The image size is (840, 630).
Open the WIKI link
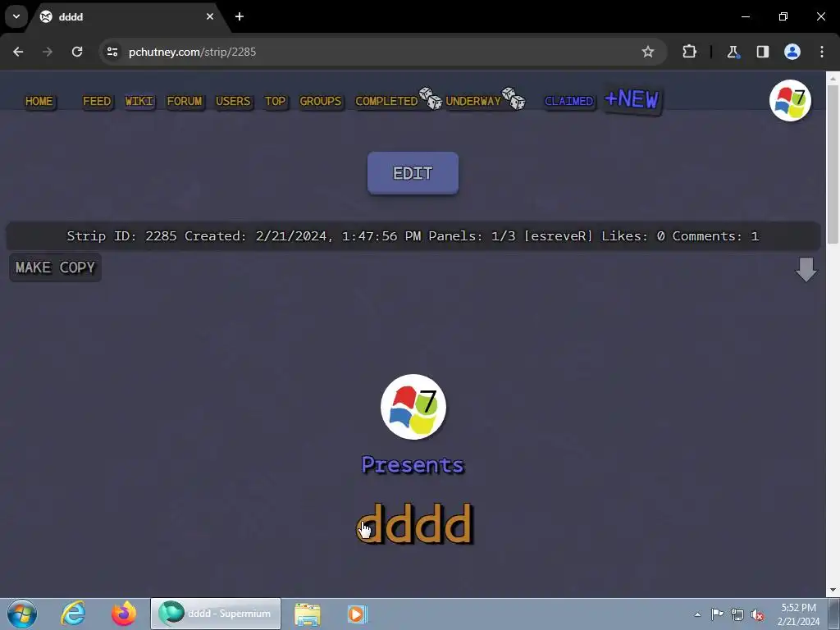click(x=139, y=101)
